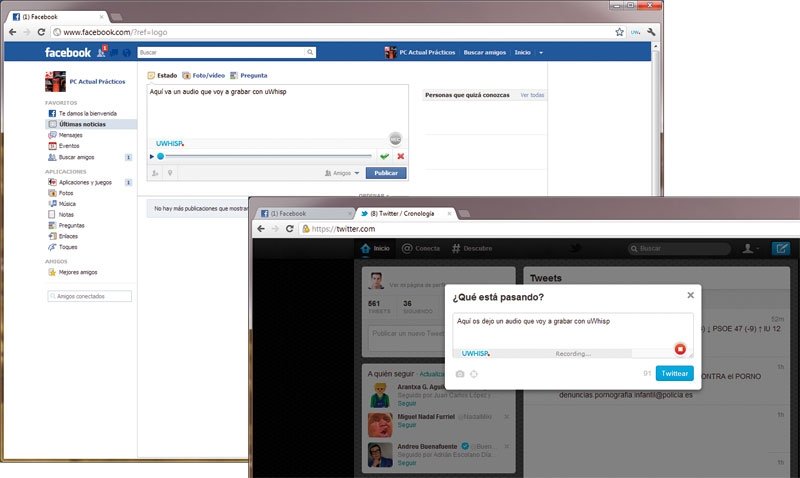This screenshot has height=478, width=800.
Task: Open Conecta in the Twitter navigation bar
Action: (421, 248)
